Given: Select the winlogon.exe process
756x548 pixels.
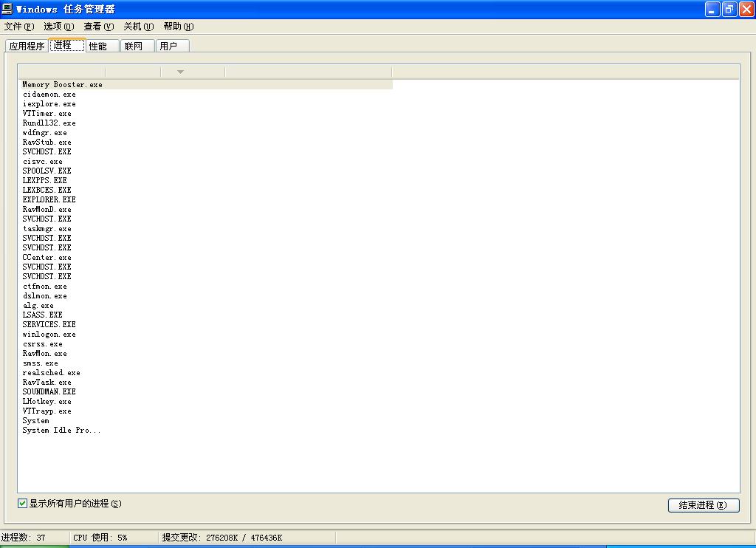Looking at the screenshot, I should [x=49, y=334].
